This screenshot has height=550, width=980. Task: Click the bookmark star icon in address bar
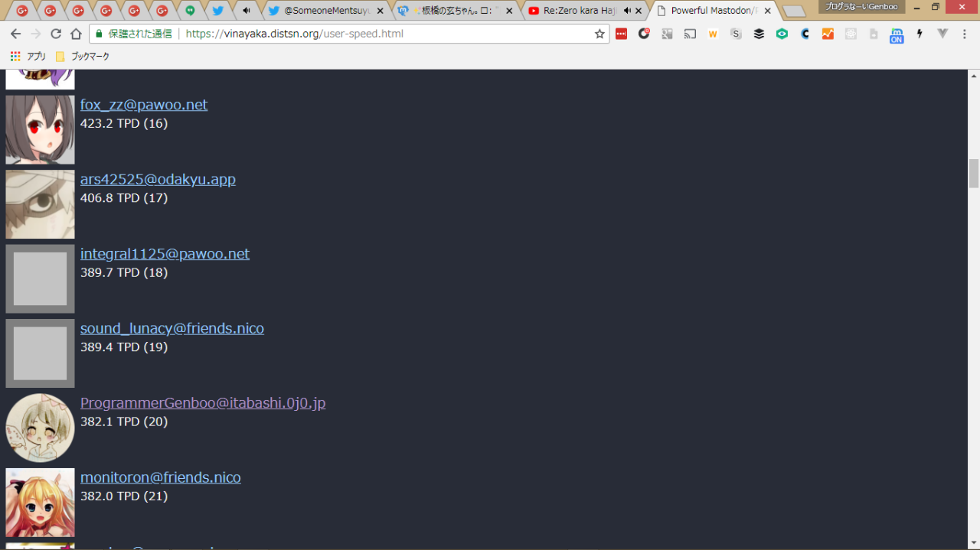click(x=599, y=34)
